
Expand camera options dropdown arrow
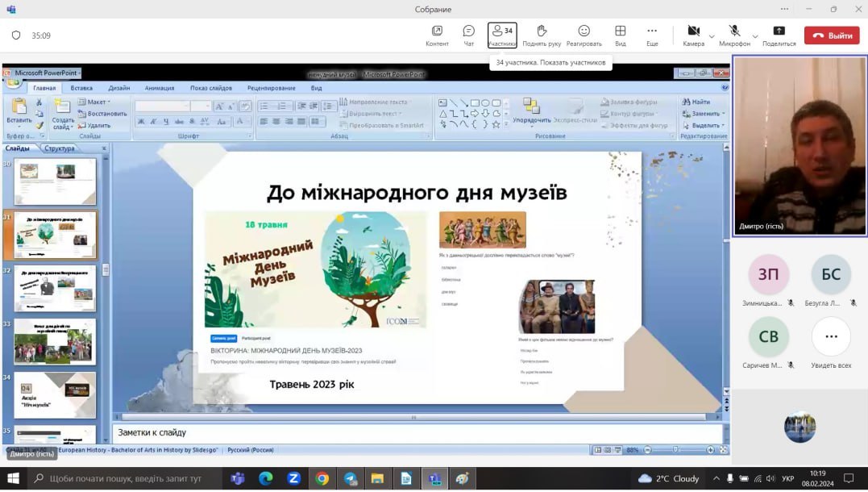click(x=712, y=36)
